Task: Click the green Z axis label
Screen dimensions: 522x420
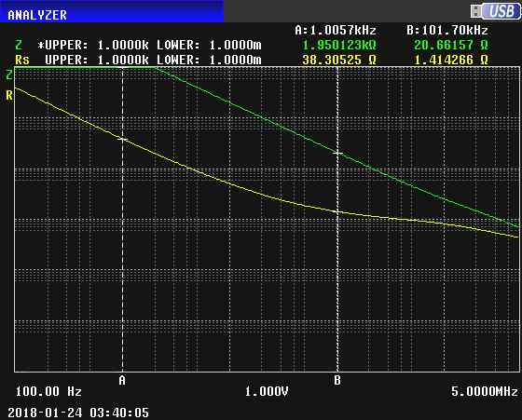Action: [9, 75]
